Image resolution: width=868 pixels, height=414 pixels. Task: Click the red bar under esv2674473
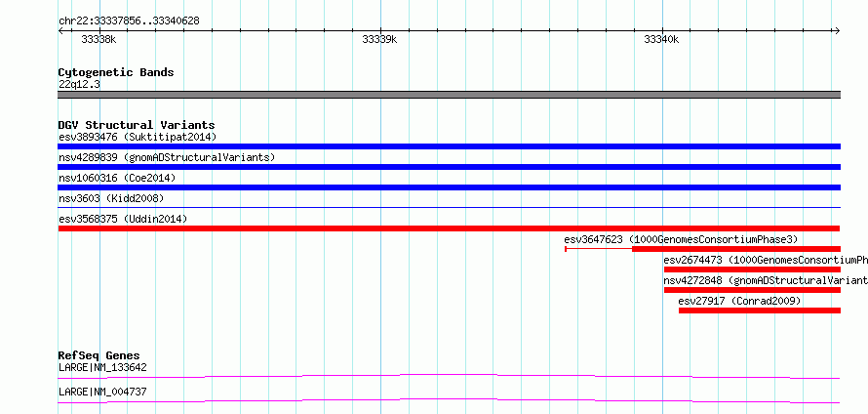[752, 269]
